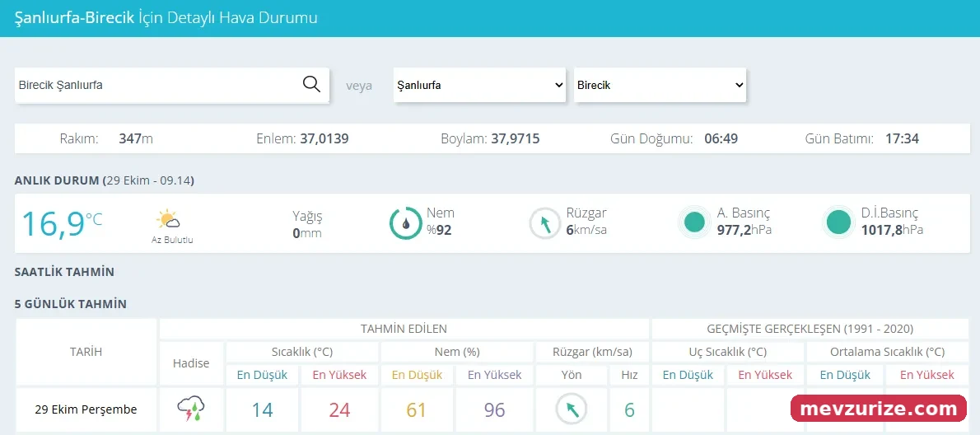Screen dimensions: 980x435
Task: Click the A. Basınç green circle icon
Action: click(x=694, y=222)
